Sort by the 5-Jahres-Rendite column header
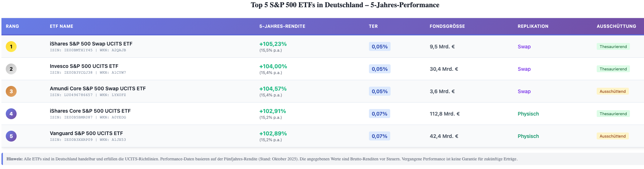 click(282, 26)
